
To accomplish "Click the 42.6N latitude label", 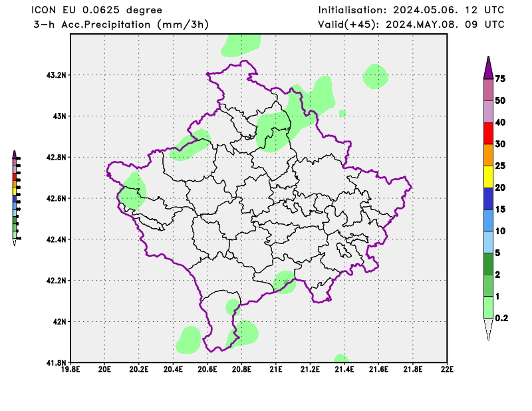I will point(58,198).
